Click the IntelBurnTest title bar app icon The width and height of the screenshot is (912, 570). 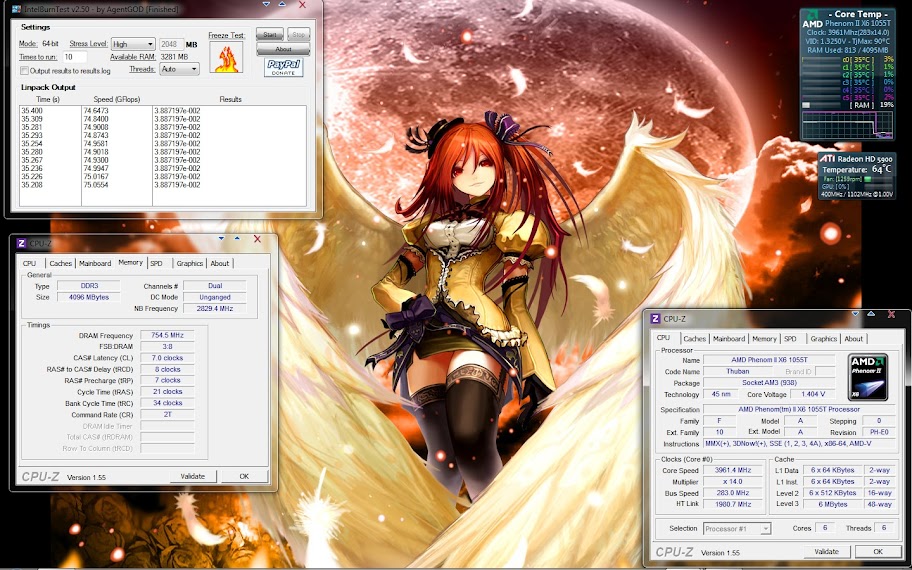[16, 9]
